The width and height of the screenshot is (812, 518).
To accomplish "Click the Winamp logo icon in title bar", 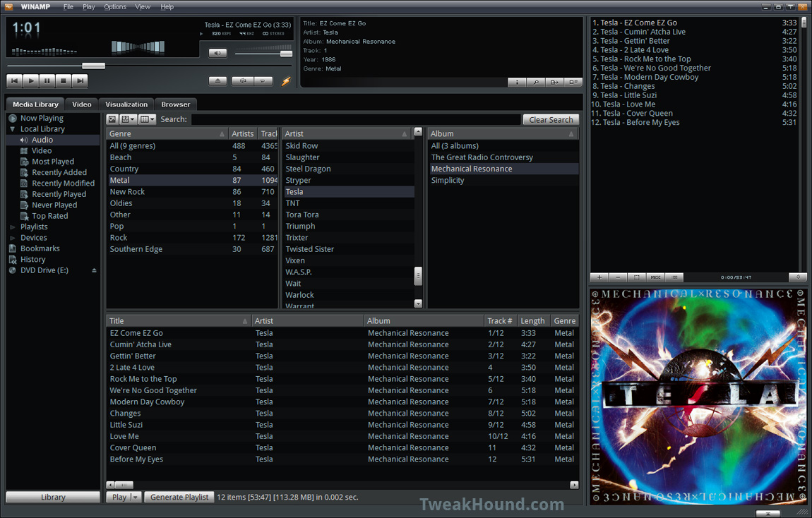I will [8, 7].
